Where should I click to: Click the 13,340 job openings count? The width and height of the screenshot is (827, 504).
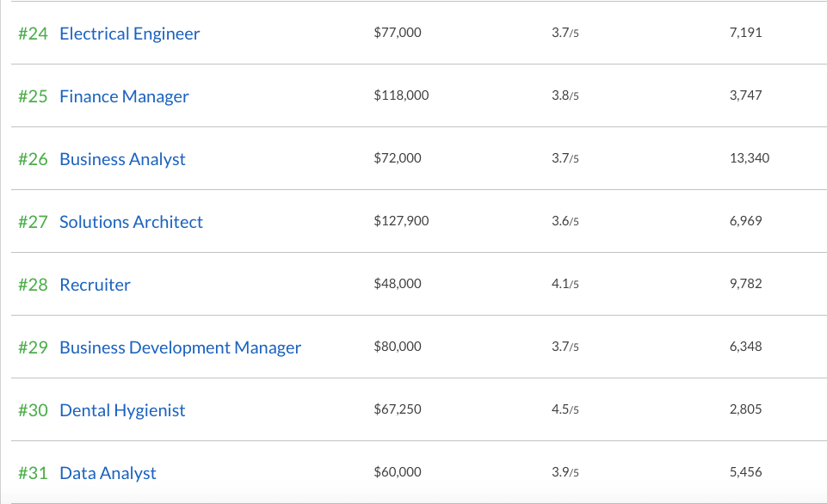(749, 157)
